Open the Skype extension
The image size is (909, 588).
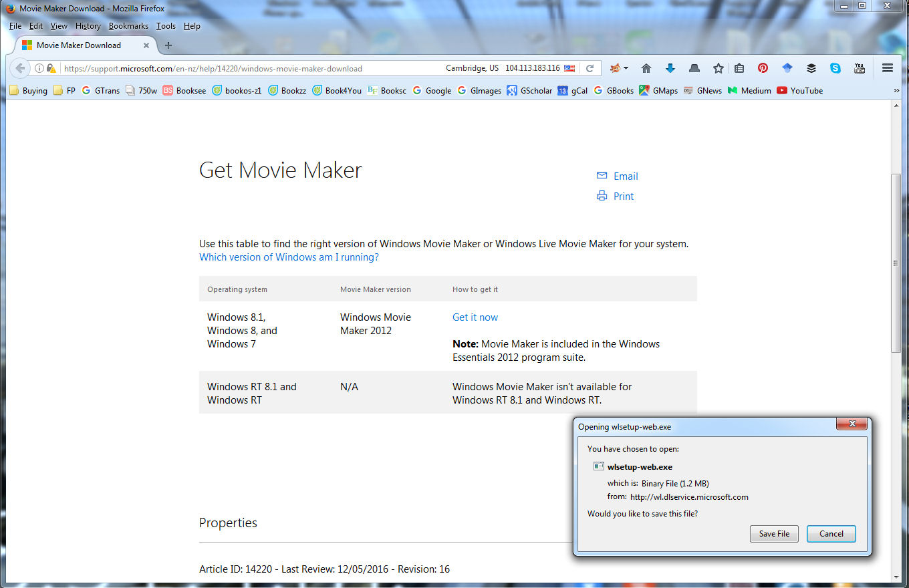coord(835,68)
